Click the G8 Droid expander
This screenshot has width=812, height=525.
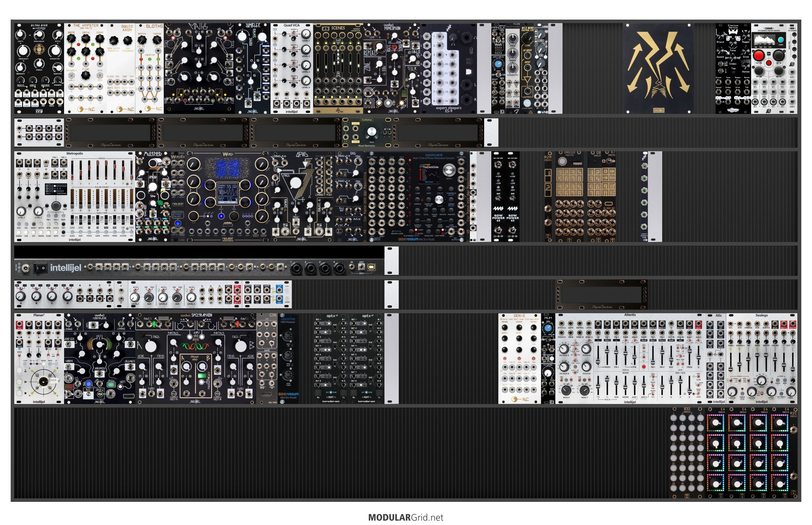(594, 196)
